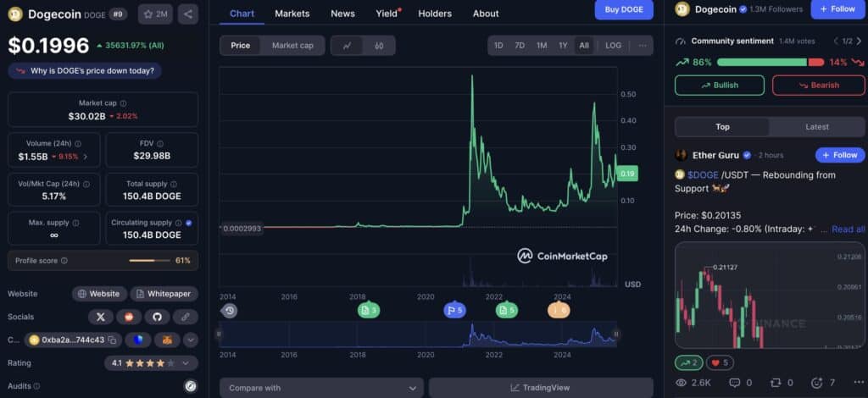Open the share icon next to watchlist
Screen dimensions: 868x398
[188, 14]
